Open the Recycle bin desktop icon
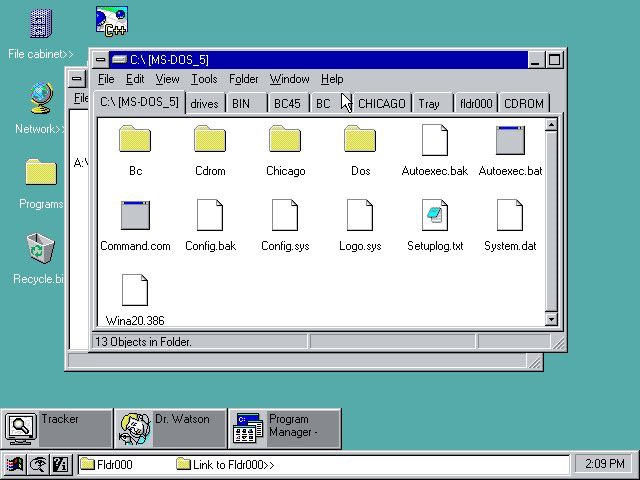This screenshot has height=480, width=640. pyautogui.click(x=40, y=247)
